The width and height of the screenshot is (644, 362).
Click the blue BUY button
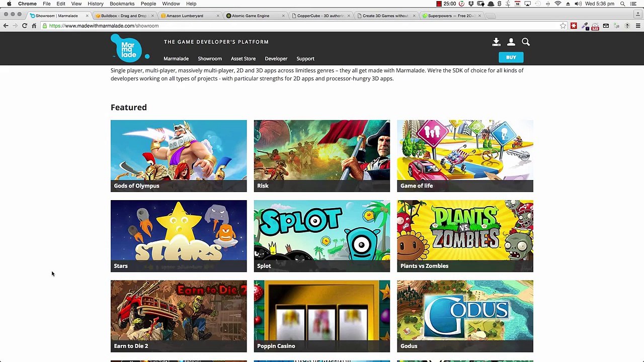click(511, 57)
